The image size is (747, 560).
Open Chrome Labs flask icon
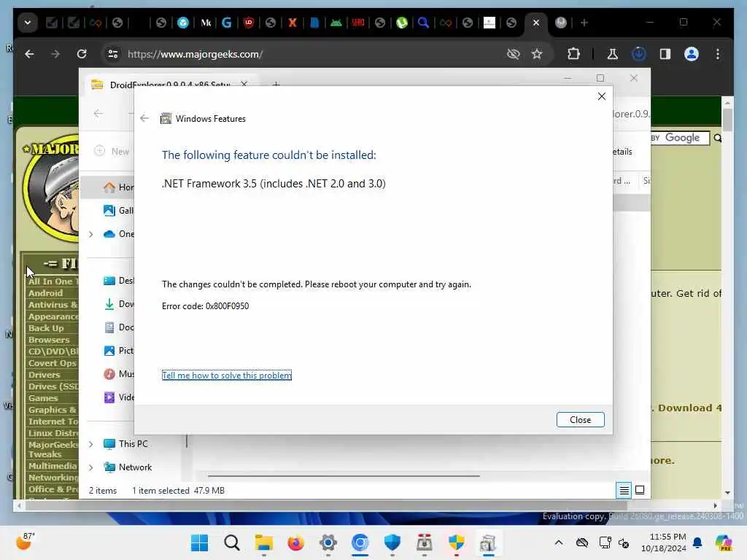pos(612,54)
